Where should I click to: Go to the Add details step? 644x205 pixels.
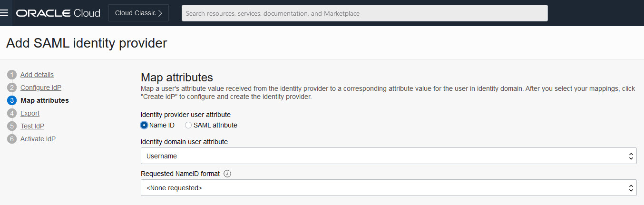point(37,75)
